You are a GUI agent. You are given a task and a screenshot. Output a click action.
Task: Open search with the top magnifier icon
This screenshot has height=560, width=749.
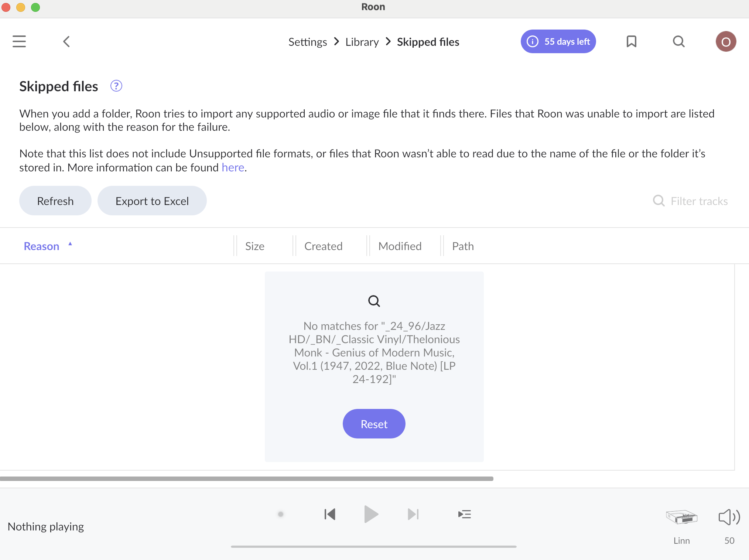point(679,41)
